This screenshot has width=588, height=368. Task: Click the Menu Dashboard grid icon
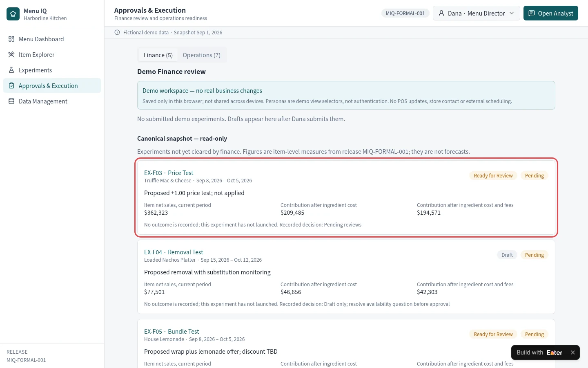pyautogui.click(x=11, y=39)
